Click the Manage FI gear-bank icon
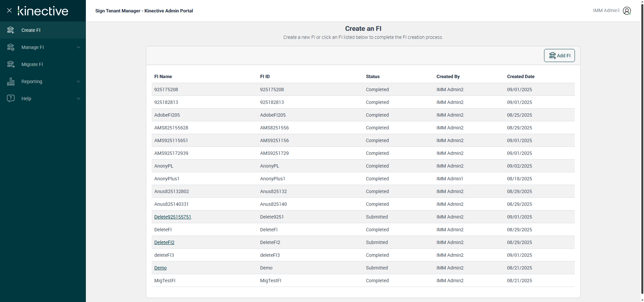644x302 pixels. coord(11,47)
